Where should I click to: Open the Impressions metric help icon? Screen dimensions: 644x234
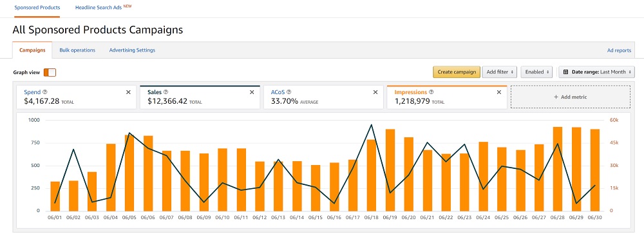pyautogui.click(x=431, y=92)
